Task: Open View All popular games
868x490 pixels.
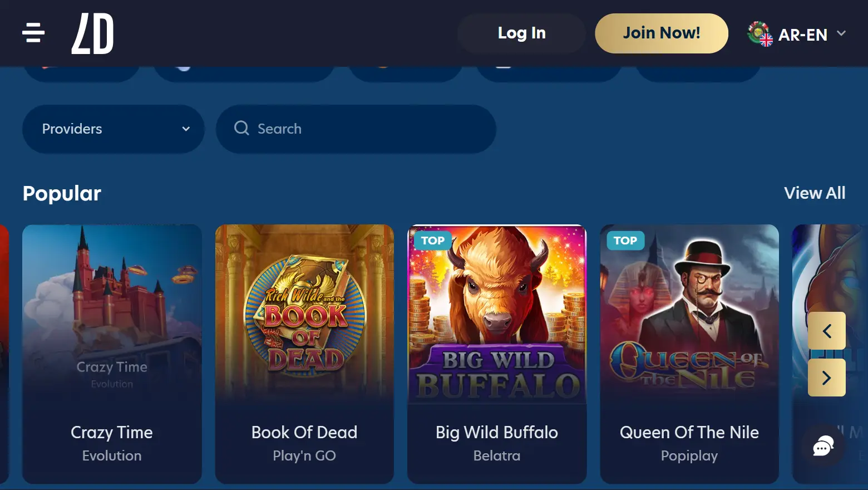Action: [x=815, y=193]
